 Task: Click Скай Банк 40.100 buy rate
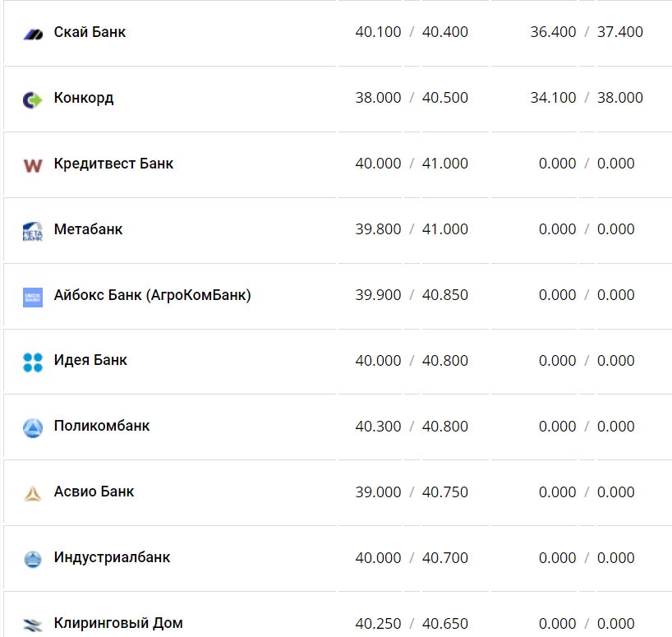pos(378,32)
